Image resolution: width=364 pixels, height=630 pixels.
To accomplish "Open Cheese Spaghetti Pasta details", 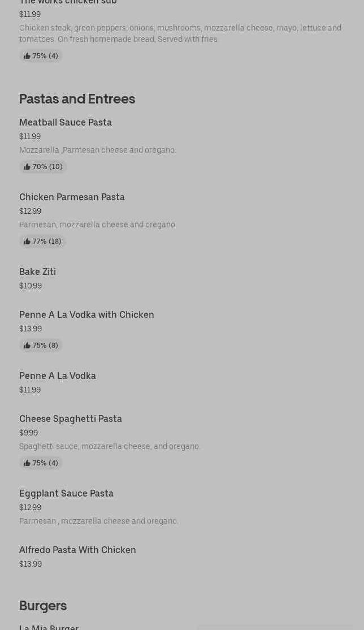I will click(x=71, y=419).
